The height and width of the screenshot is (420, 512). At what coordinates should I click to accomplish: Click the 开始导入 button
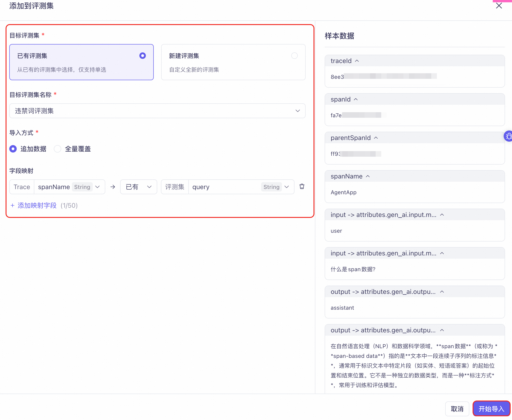pyautogui.click(x=491, y=409)
